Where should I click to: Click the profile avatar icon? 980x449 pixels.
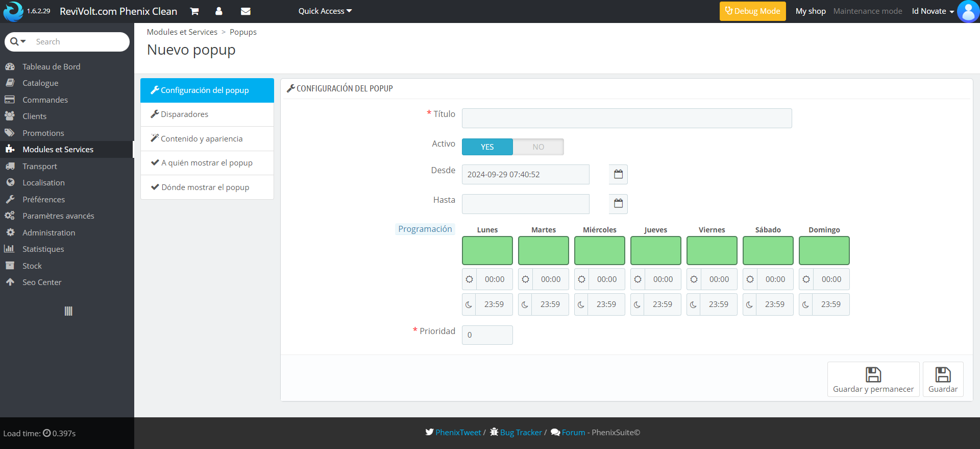tap(968, 11)
